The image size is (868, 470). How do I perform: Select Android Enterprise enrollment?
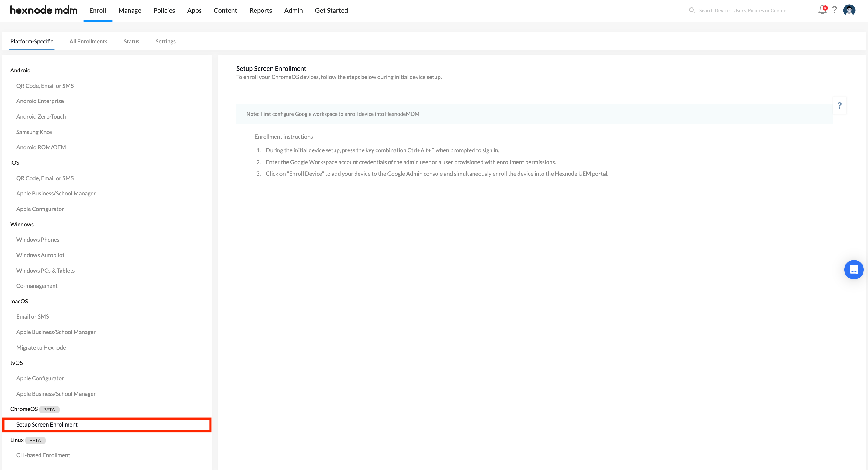click(x=40, y=101)
